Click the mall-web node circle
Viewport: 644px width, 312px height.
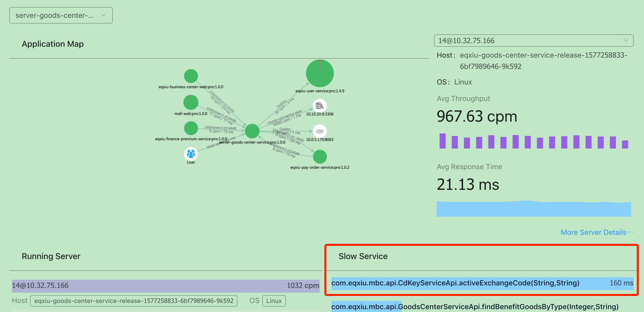tap(191, 102)
